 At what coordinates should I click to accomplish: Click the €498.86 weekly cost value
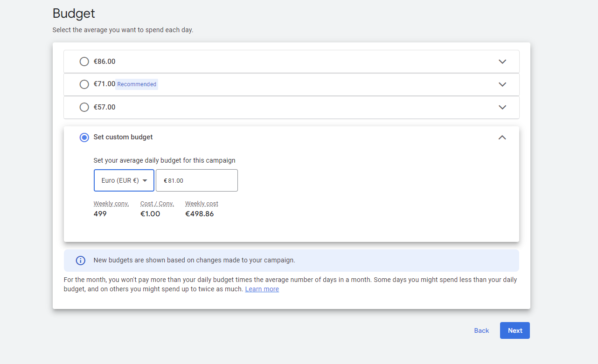click(x=199, y=214)
